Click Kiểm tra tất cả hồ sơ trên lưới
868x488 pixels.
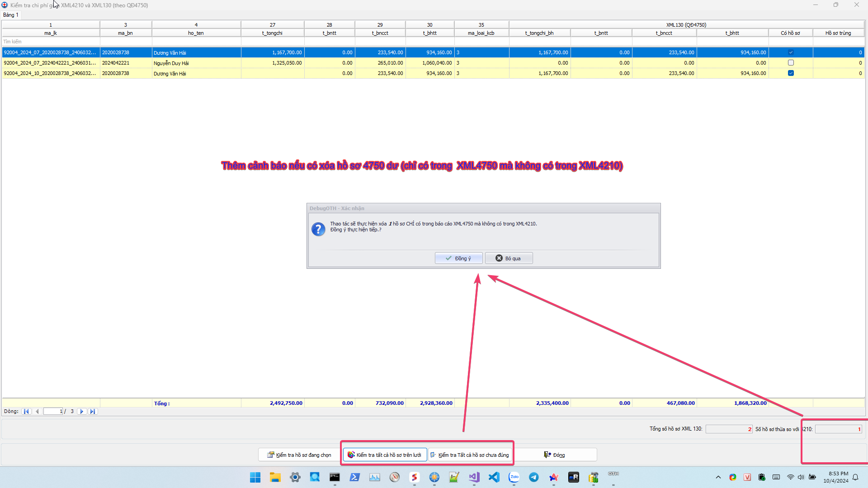[385, 455]
